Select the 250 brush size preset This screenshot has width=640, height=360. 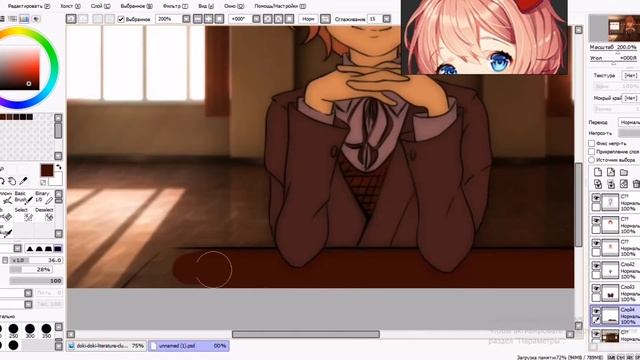click(x=13, y=330)
